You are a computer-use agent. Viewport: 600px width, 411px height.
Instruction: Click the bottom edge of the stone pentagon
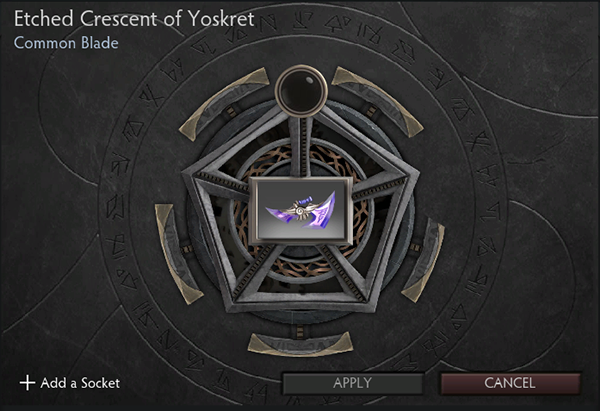(301, 305)
